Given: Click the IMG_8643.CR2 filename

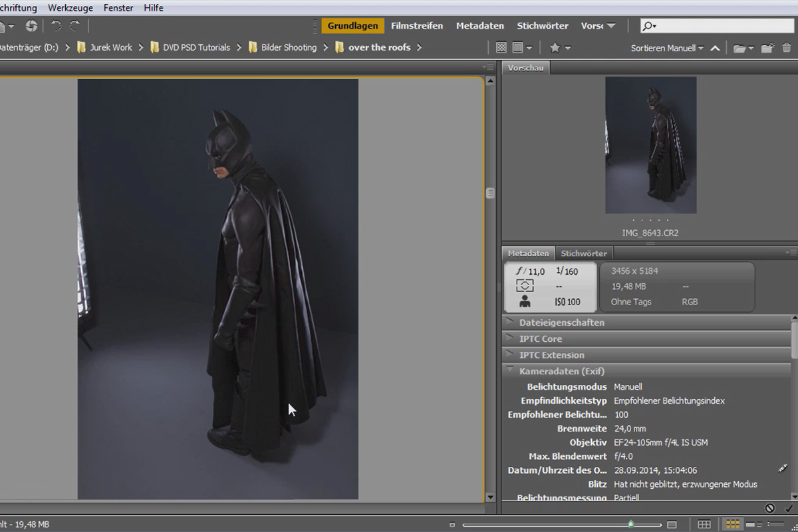Looking at the screenshot, I should [x=650, y=233].
